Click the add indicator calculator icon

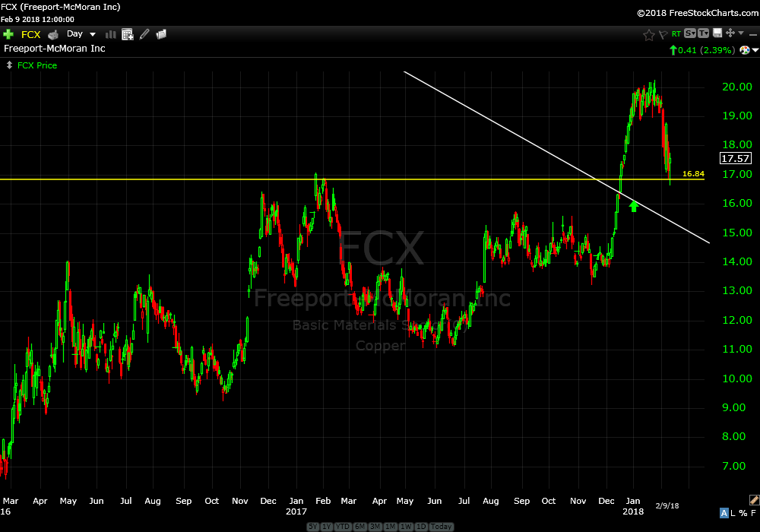[128, 34]
